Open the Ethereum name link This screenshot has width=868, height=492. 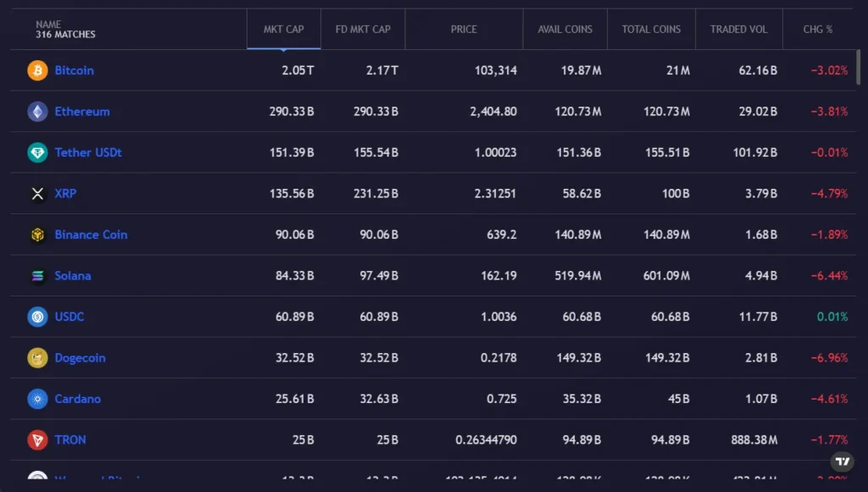82,112
